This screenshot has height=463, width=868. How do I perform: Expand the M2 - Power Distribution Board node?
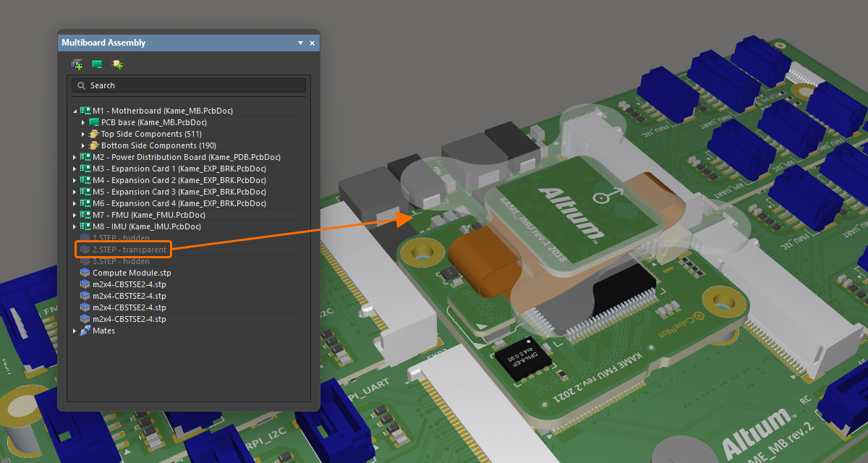75,157
